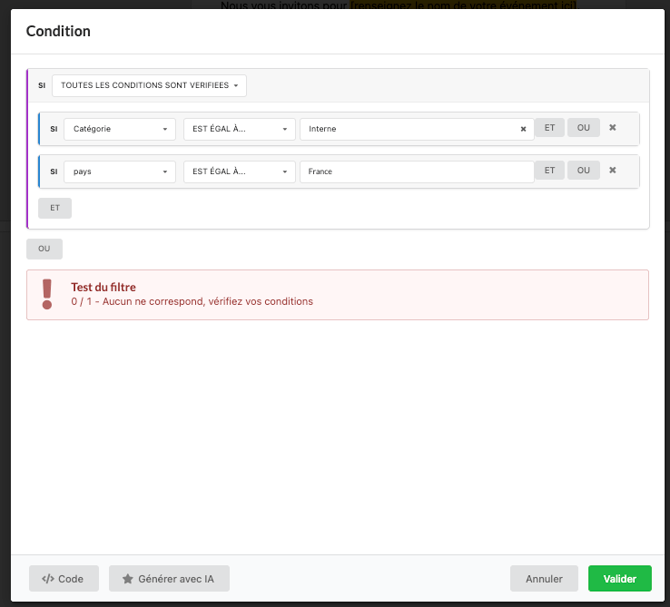Open the pays field dropdown
This screenshot has width=670, height=607.
(120, 172)
